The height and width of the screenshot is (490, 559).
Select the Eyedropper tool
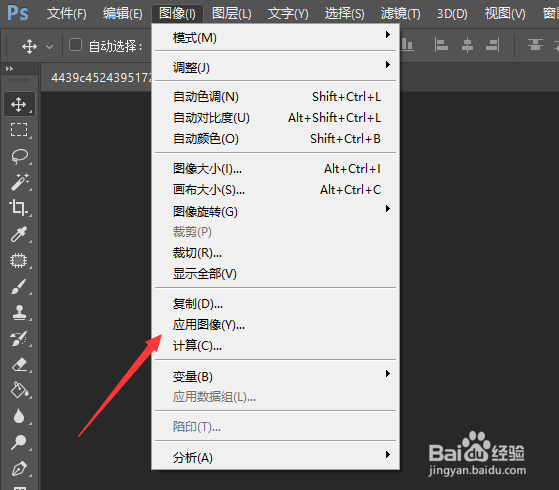[x=19, y=234]
